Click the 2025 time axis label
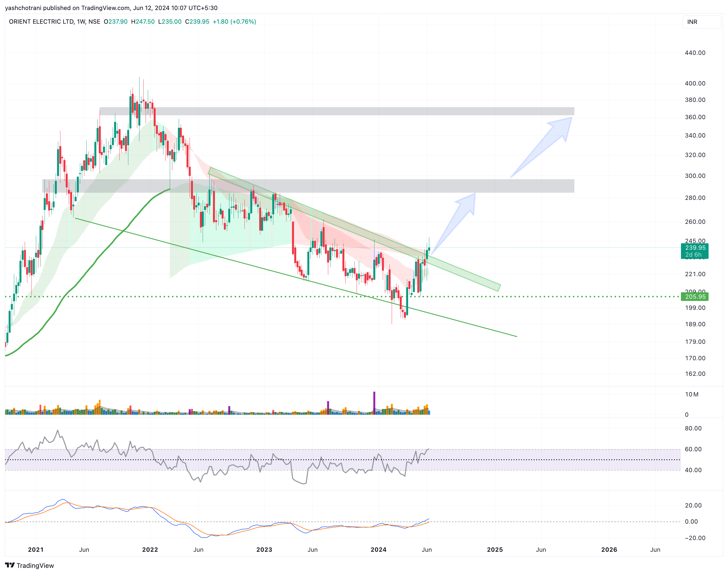Viewport: 728px width, 574px height. [495, 550]
